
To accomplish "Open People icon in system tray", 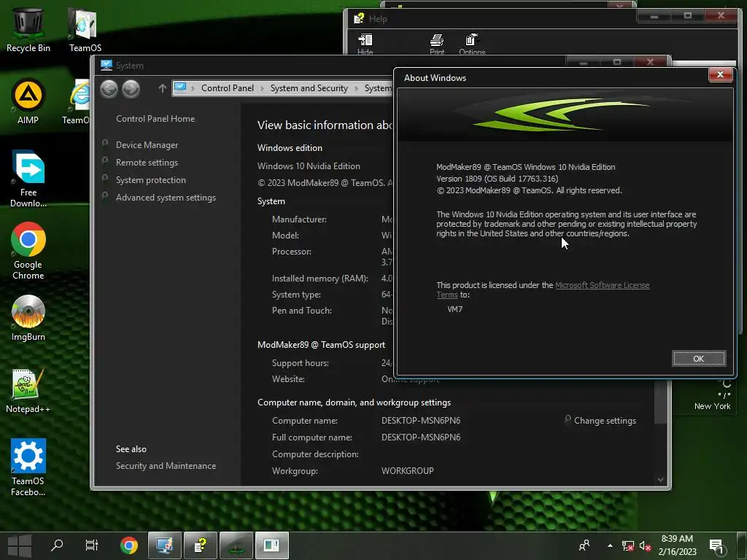I will (x=584, y=545).
